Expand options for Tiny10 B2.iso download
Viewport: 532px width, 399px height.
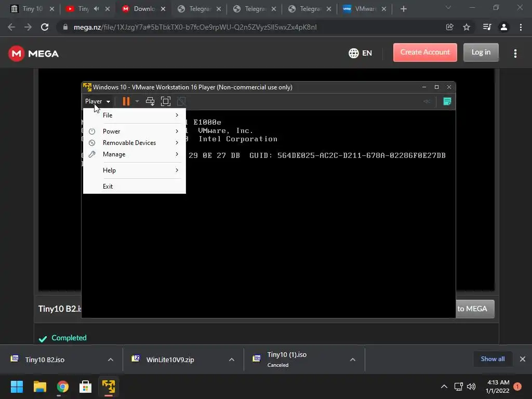[111, 360]
